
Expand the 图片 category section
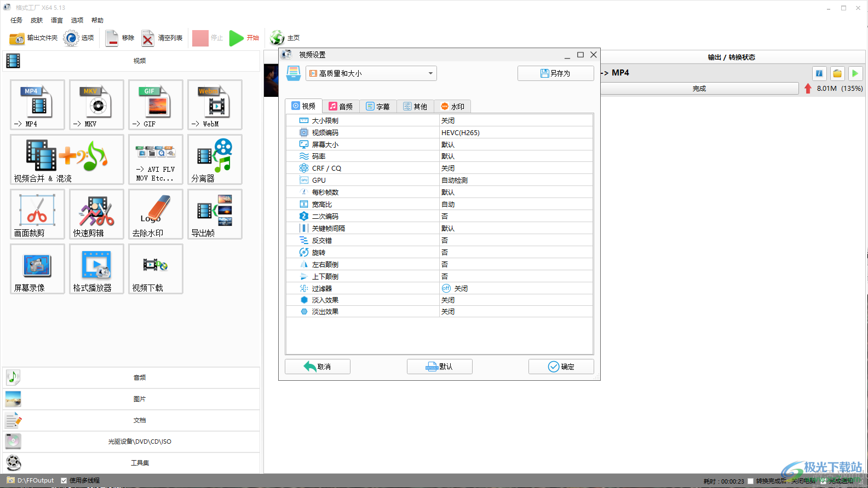pos(131,399)
